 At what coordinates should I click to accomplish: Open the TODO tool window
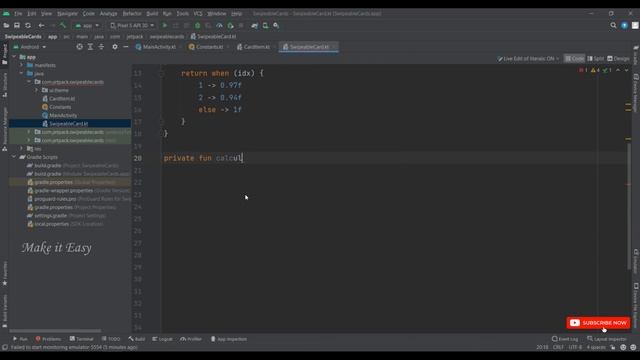click(x=111, y=339)
